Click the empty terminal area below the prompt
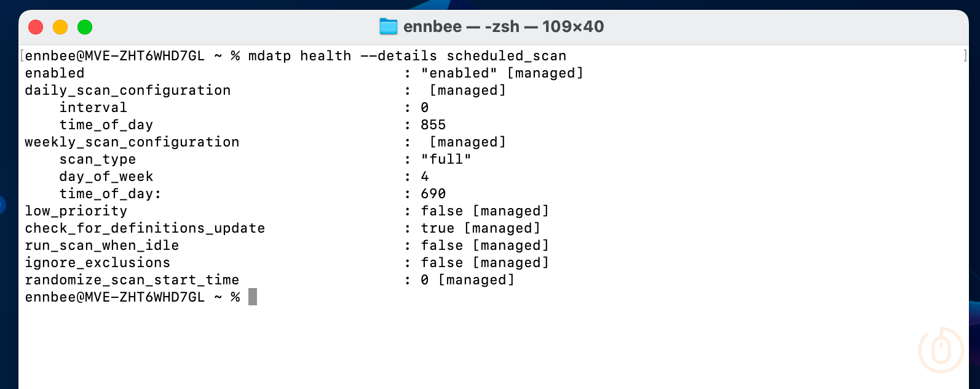980x389 pixels. pos(430,345)
